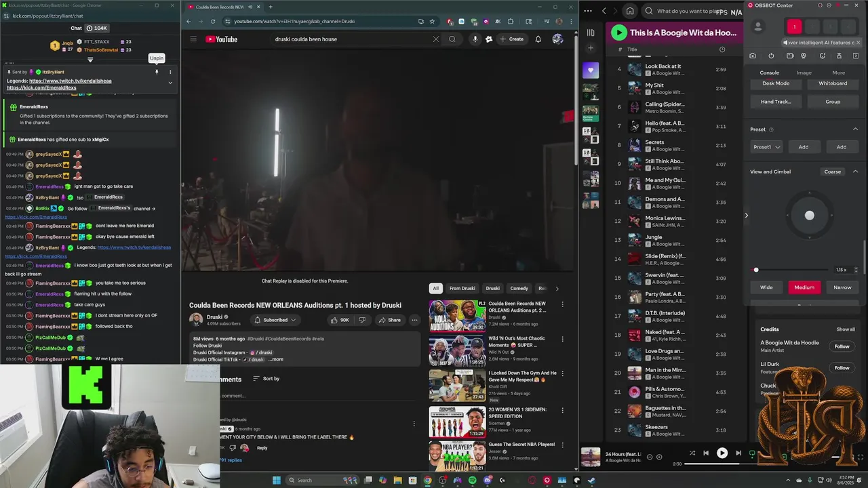Click the gimbal joystick center knob
This screenshot has height=488, width=868.
pos(809,216)
